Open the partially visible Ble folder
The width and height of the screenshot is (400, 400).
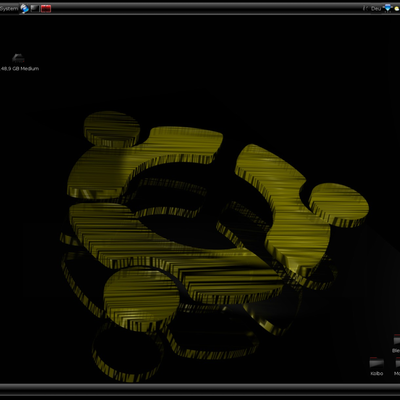[x=397, y=341]
